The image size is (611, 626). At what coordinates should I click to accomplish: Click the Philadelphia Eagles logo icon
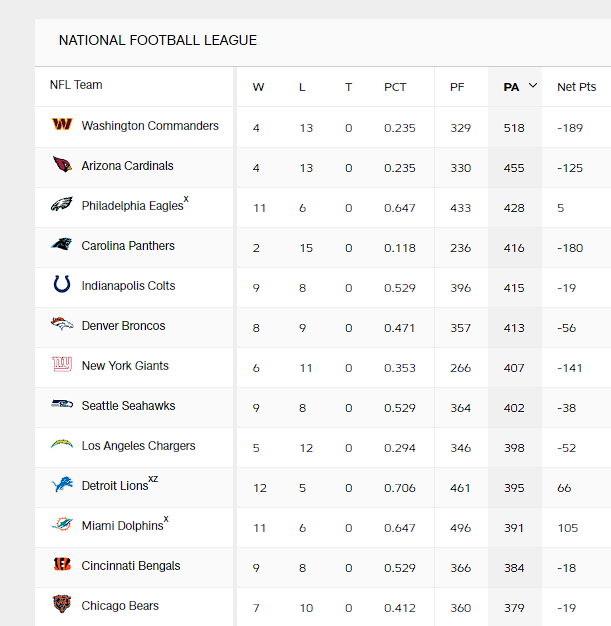click(x=62, y=206)
